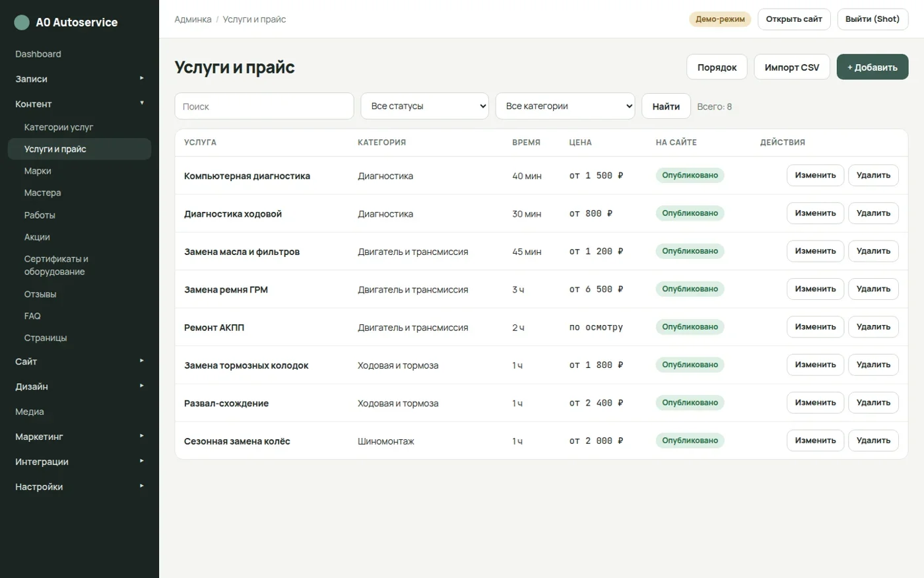Click Удалить for Замена тормозных колодок

pos(873,365)
